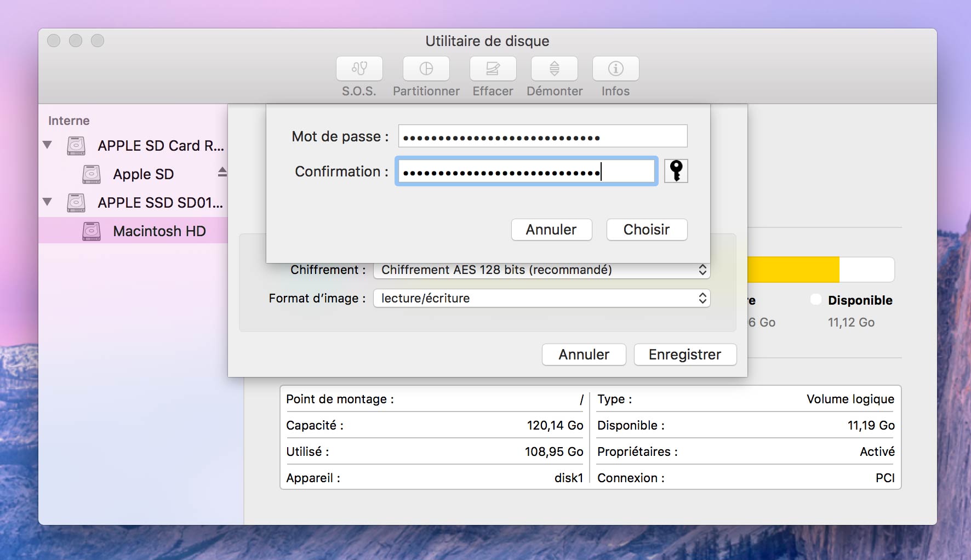971x560 pixels.
Task: Select APPLE SD Card R... in sidebar
Action: pos(133,146)
